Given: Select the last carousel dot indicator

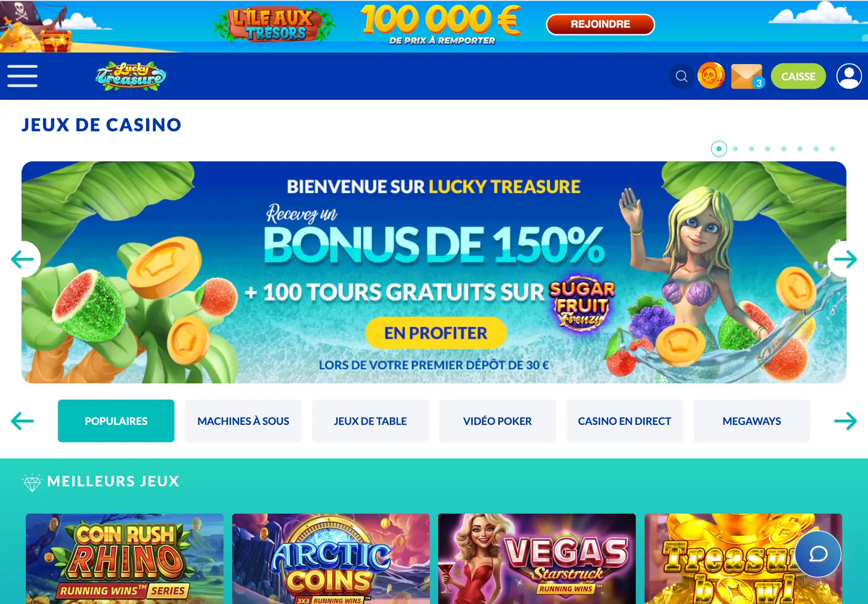Looking at the screenshot, I should (x=832, y=149).
